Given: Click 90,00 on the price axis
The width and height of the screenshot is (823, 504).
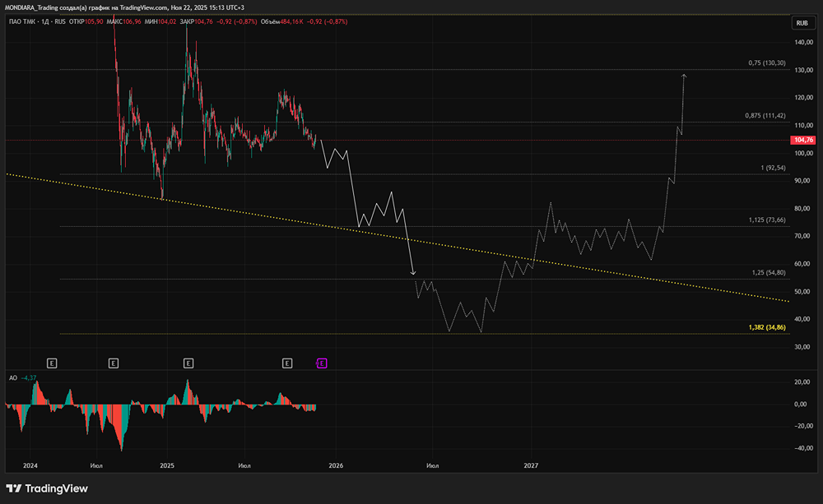Looking at the screenshot, I should (x=803, y=180).
